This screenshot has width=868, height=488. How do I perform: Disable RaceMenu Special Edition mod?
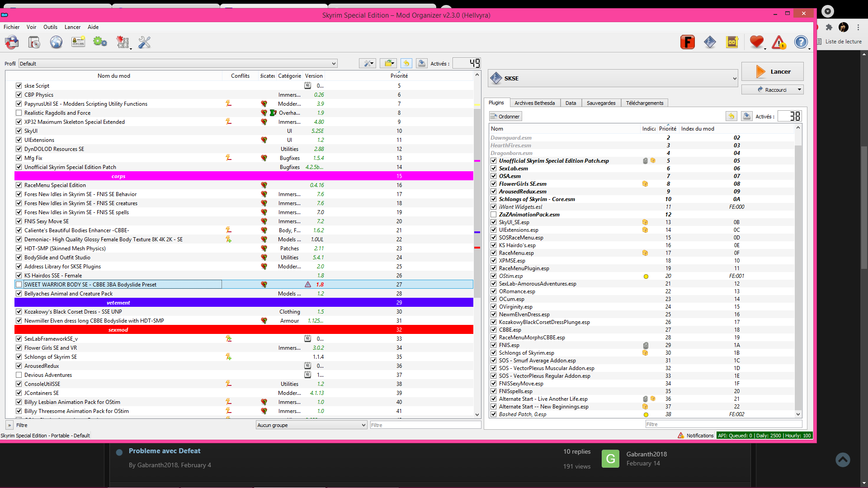click(x=19, y=185)
